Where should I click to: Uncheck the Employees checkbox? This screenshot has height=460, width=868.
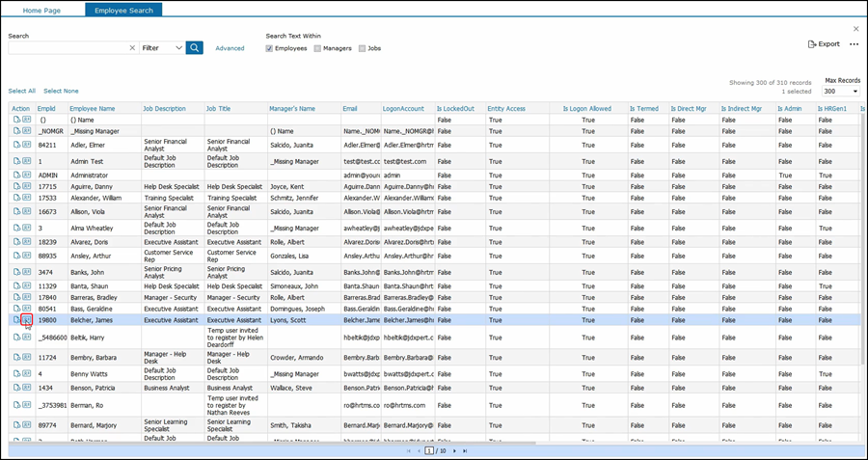pos(270,48)
